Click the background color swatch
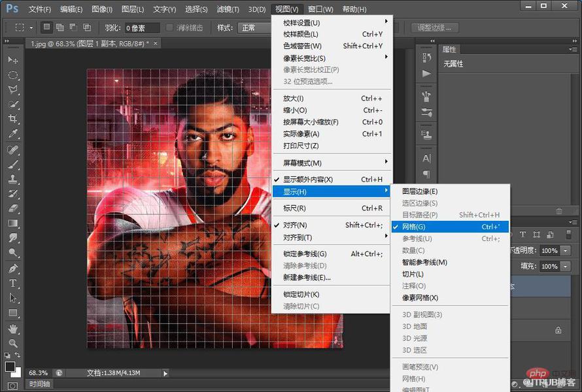 (x=17, y=372)
